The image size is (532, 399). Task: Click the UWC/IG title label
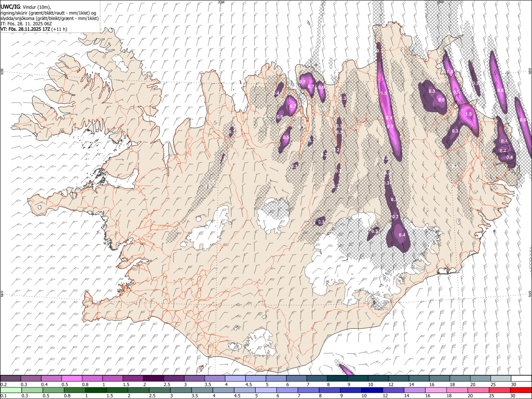[x=10, y=7]
